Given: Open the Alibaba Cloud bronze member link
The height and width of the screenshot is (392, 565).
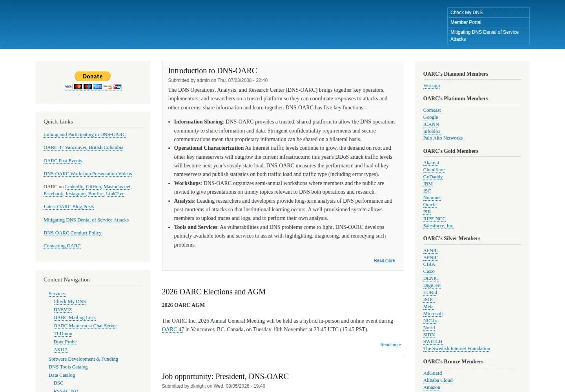Looking at the screenshot, I should (x=438, y=380).
